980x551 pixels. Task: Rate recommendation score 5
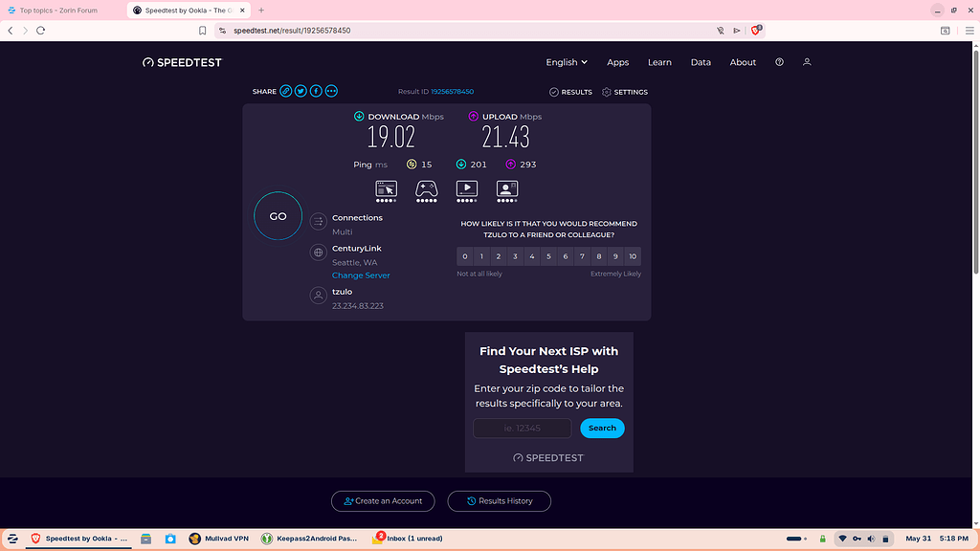(548, 256)
